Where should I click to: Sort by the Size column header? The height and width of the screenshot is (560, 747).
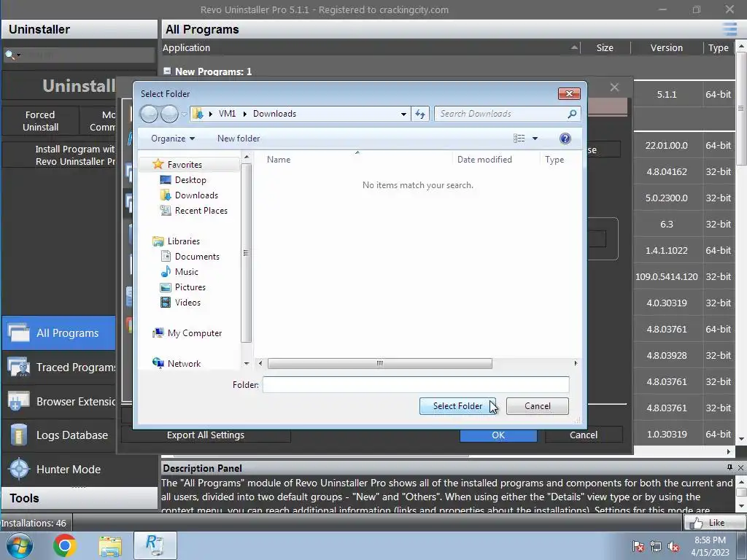pos(605,47)
